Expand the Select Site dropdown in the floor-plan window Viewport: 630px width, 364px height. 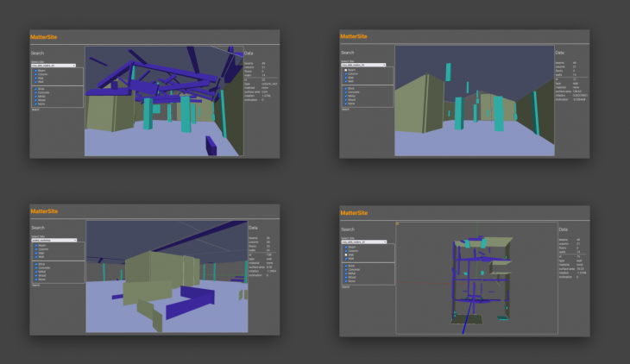click(364, 242)
